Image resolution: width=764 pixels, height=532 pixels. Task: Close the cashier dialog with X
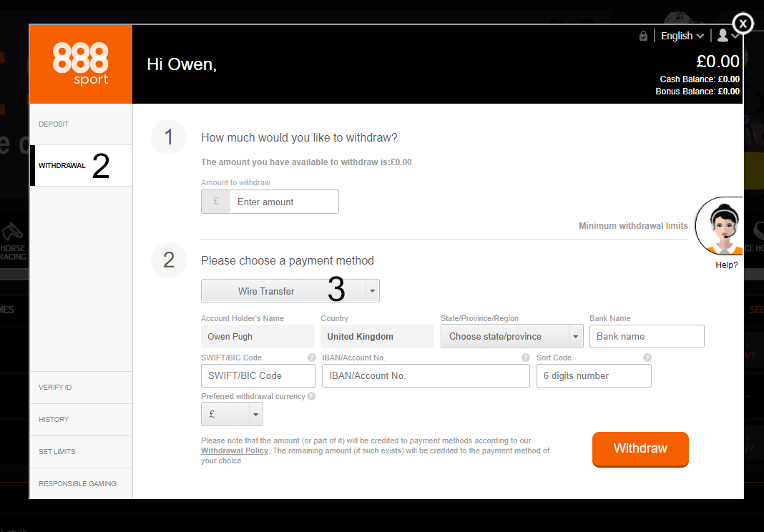point(743,24)
